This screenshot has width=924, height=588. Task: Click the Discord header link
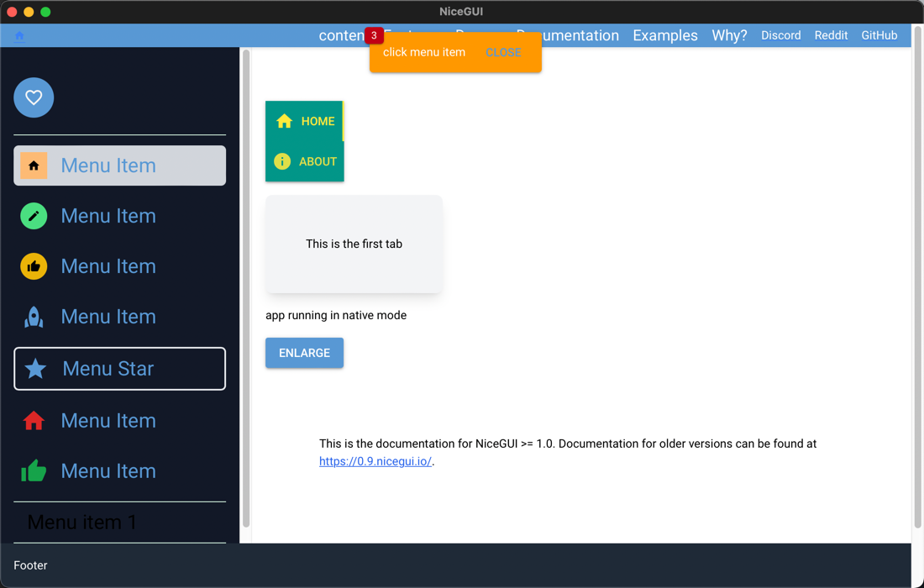780,35
